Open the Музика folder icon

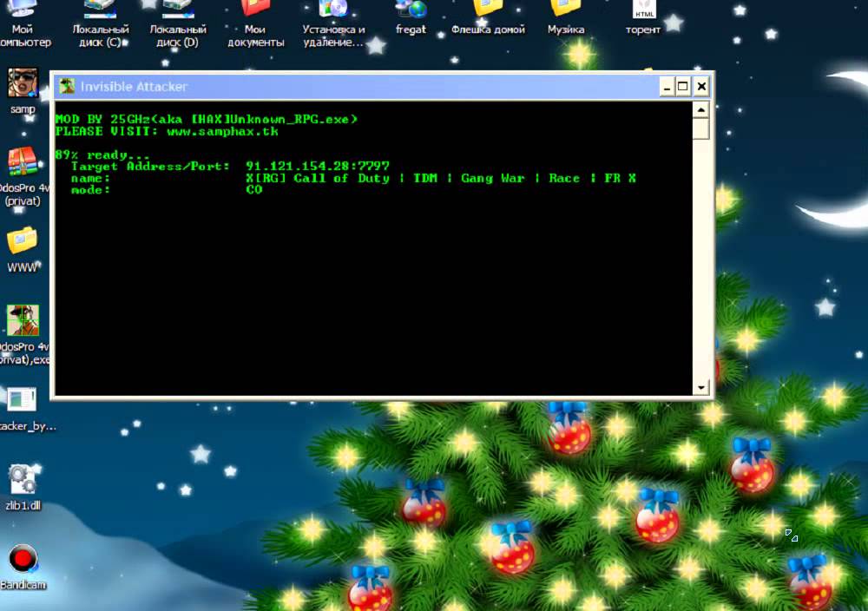coord(566,17)
